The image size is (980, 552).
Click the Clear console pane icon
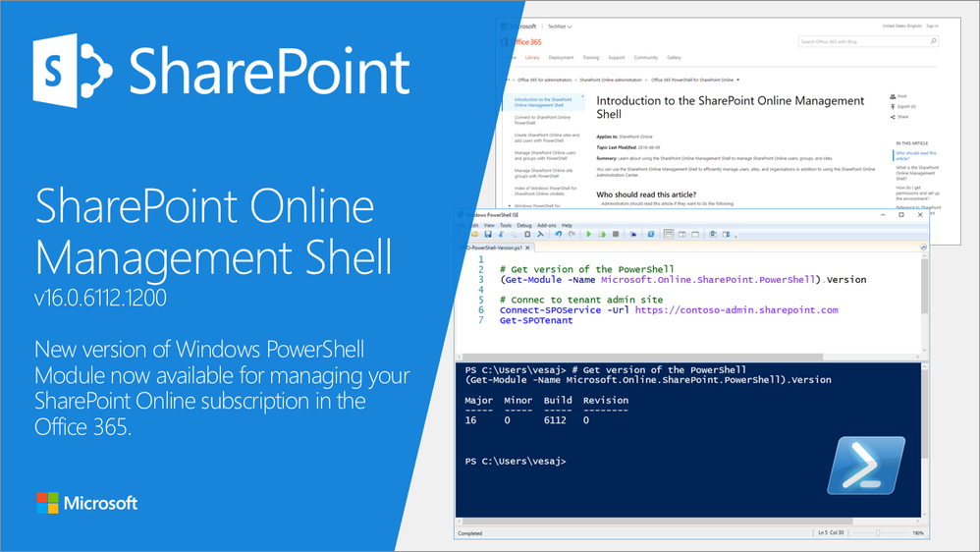[541, 234]
